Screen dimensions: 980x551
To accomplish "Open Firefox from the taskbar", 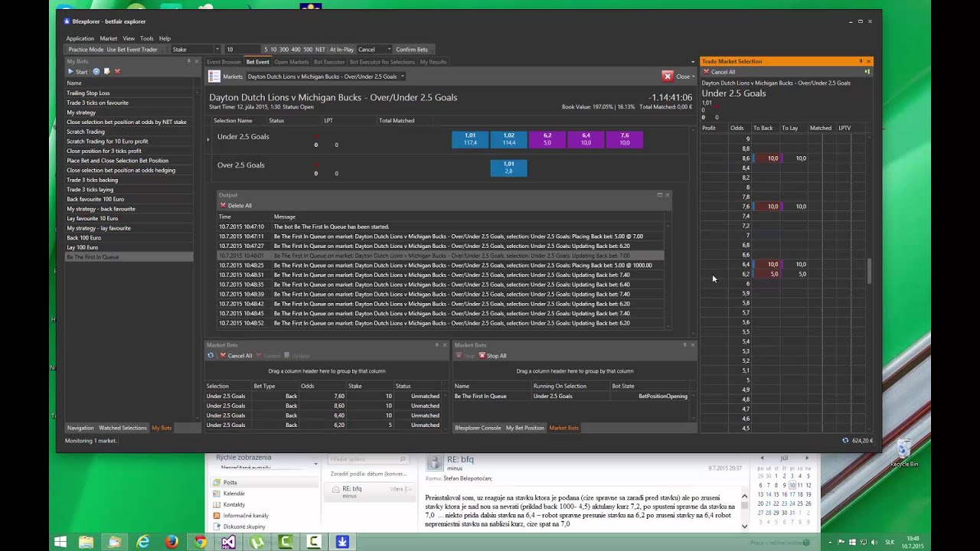I will click(171, 542).
